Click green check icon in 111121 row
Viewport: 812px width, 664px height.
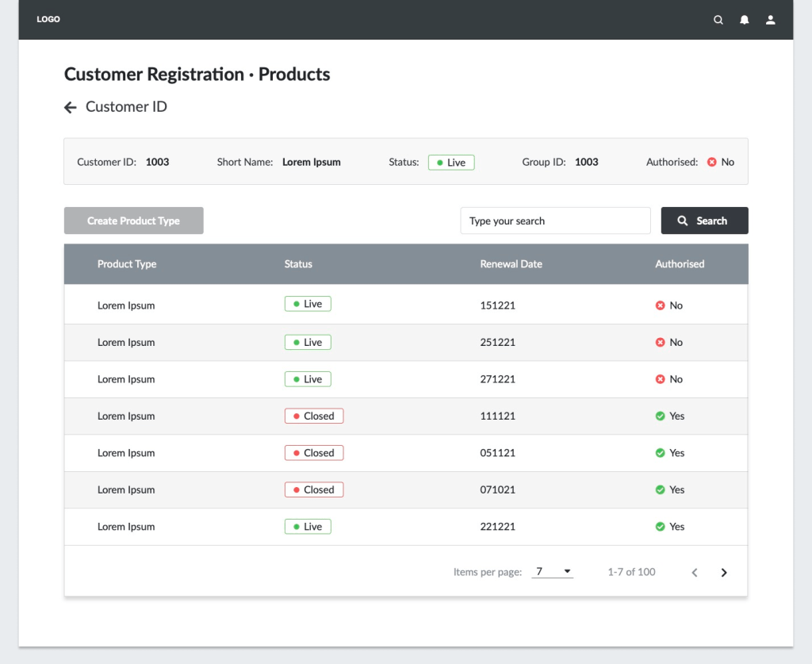pyautogui.click(x=660, y=416)
